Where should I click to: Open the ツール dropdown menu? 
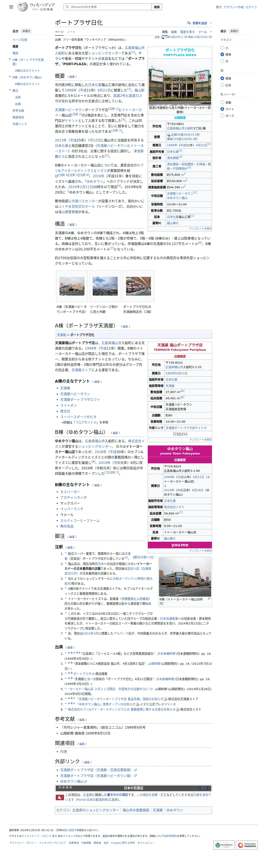click(205, 32)
